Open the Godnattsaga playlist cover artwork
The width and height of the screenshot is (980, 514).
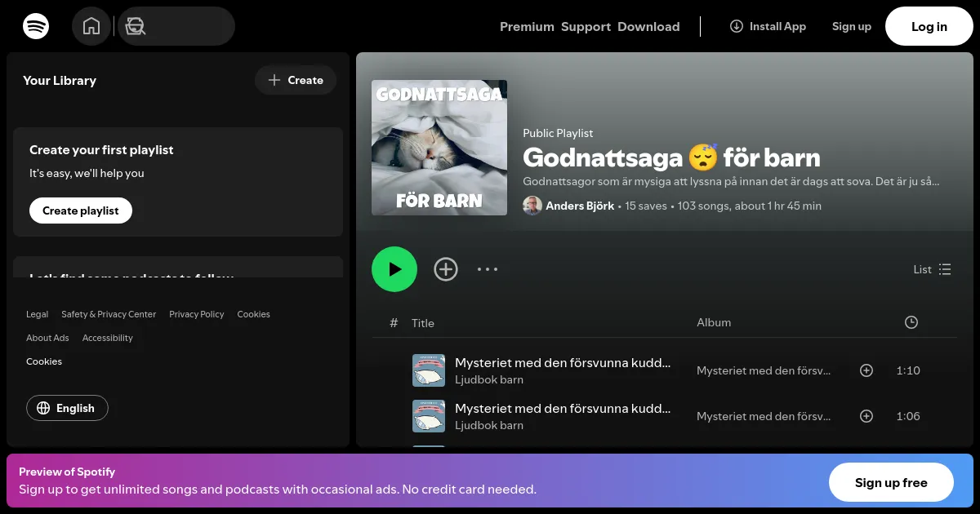point(439,148)
